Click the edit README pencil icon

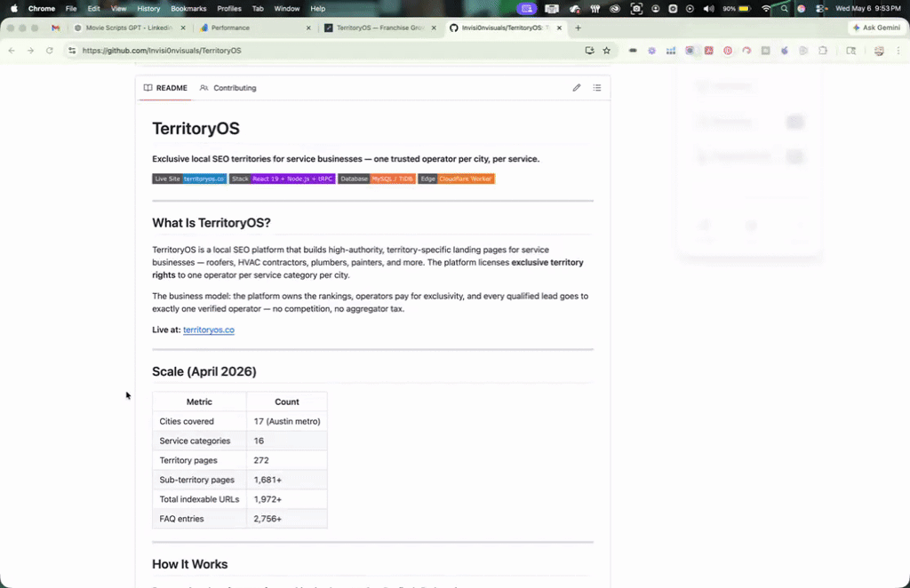click(576, 88)
